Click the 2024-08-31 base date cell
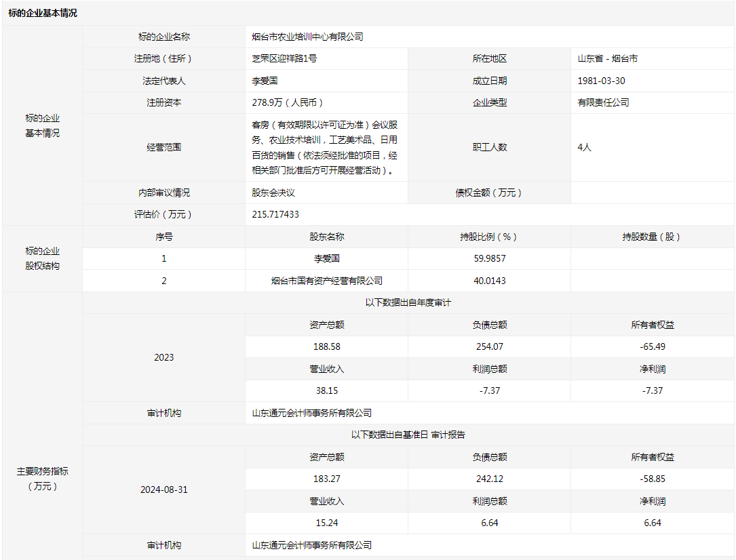The height and width of the screenshot is (560, 736). click(163, 489)
